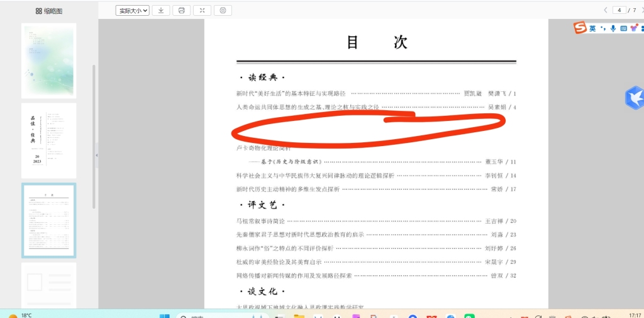
Task: Open the fourth blank page thumbnail
Action: (x=48, y=285)
